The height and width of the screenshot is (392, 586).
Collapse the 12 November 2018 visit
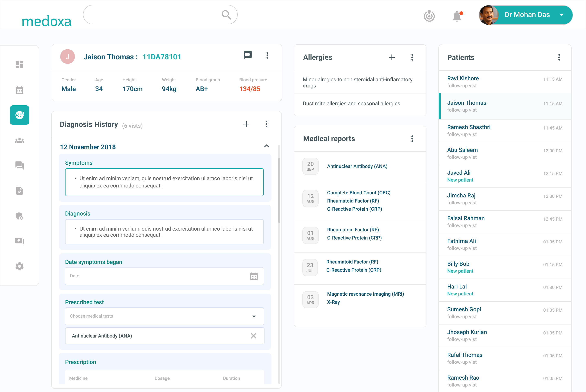[x=267, y=146]
